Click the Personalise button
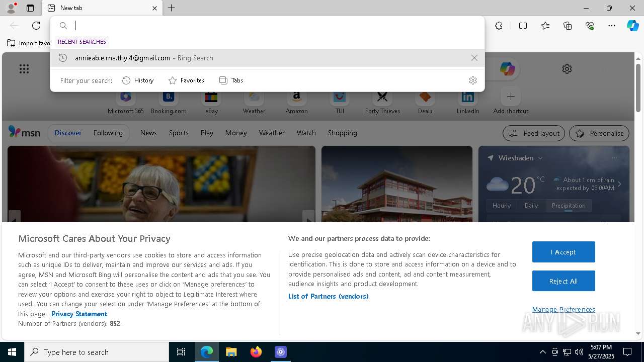 point(599,133)
